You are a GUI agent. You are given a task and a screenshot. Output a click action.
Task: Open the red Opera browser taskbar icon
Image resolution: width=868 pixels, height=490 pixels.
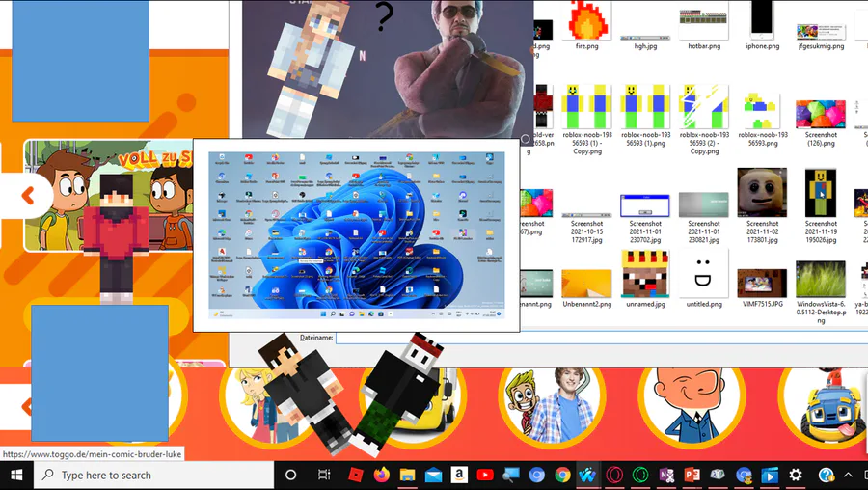(614, 476)
